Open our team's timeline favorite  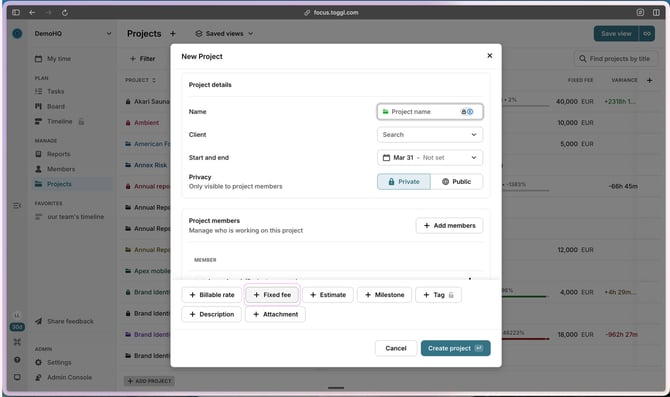[x=76, y=217]
